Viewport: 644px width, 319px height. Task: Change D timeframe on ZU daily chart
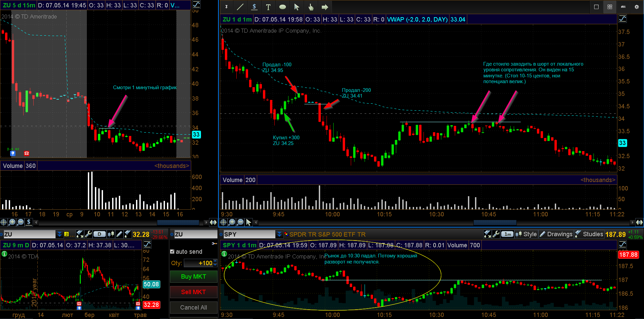click(x=99, y=234)
